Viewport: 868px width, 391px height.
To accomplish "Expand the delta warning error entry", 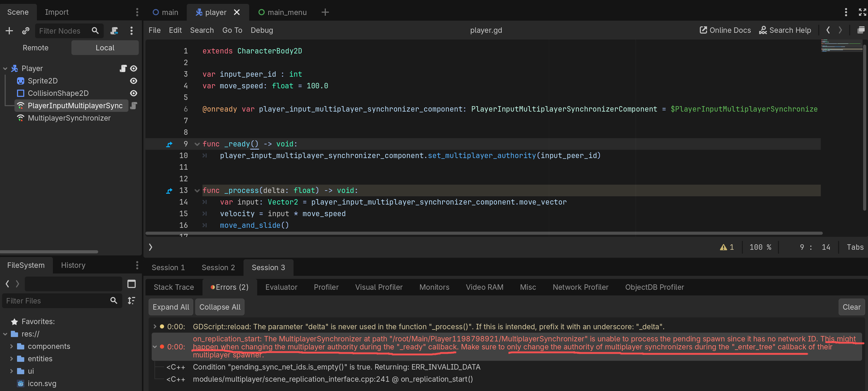I will [x=155, y=326].
